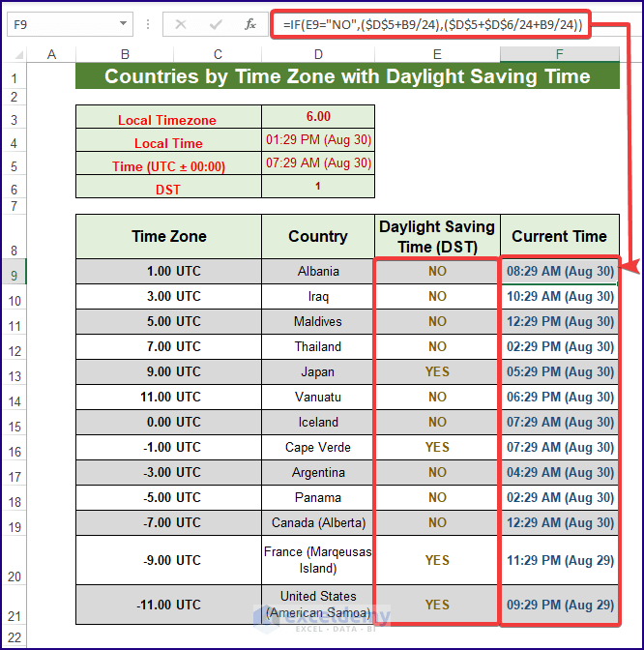The height and width of the screenshot is (650, 644).
Task: Click the '09:29 PM (Aug 29)' cell
Action: pyautogui.click(x=560, y=605)
